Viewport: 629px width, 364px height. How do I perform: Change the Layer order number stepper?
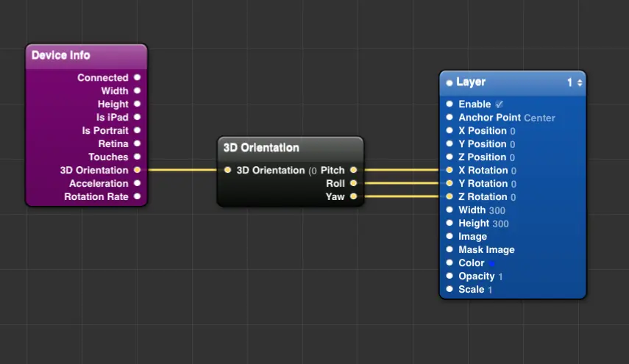point(580,82)
